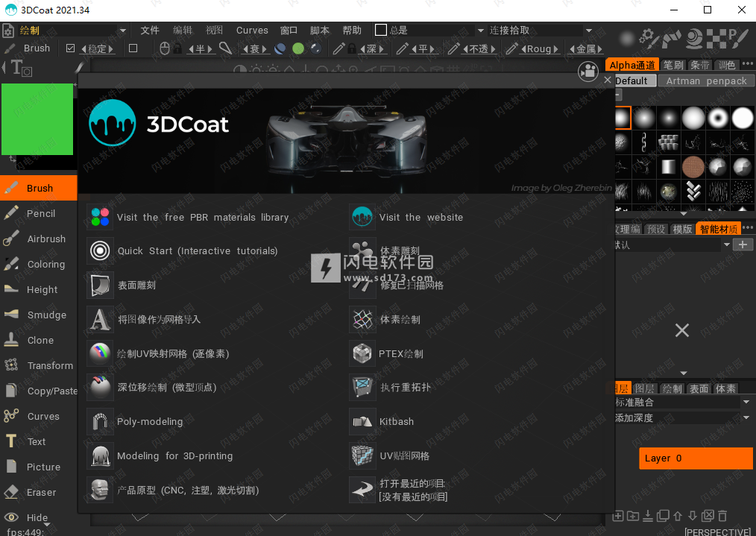Pick the Coloring tool
Screen dimensions: 756x536
point(39,264)
